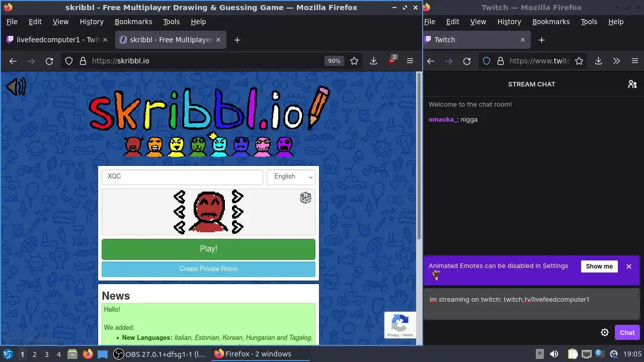Open system volume speaker in tray
The image size is (644, 362).
(x=554, y=354)
